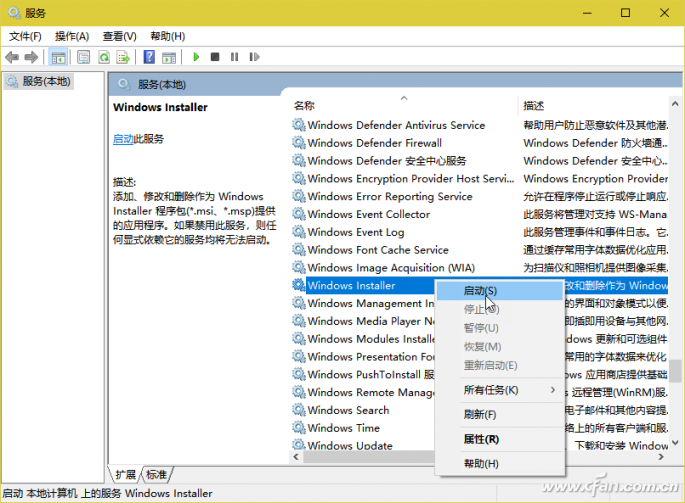Select the Windows Search row

(363, 410)
